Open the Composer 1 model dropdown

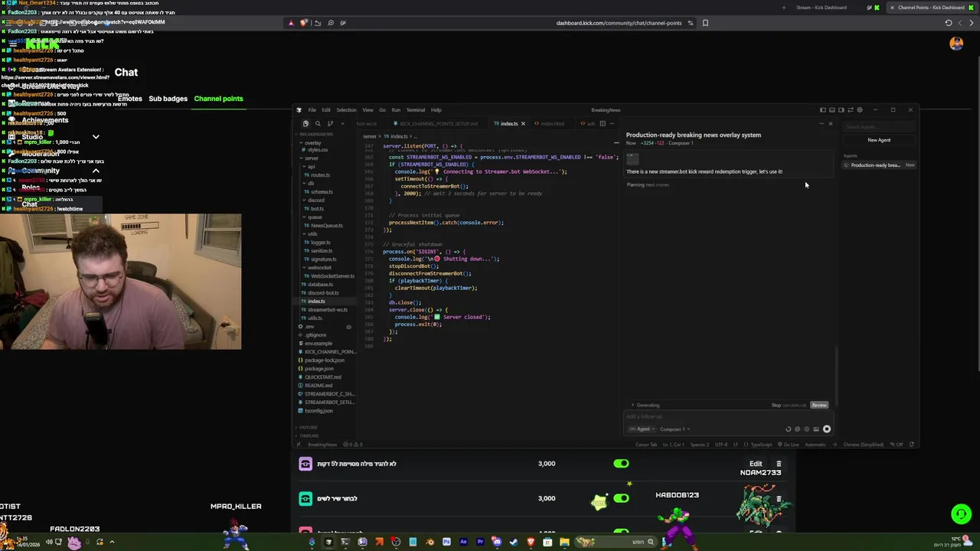[x=675, y=429]
